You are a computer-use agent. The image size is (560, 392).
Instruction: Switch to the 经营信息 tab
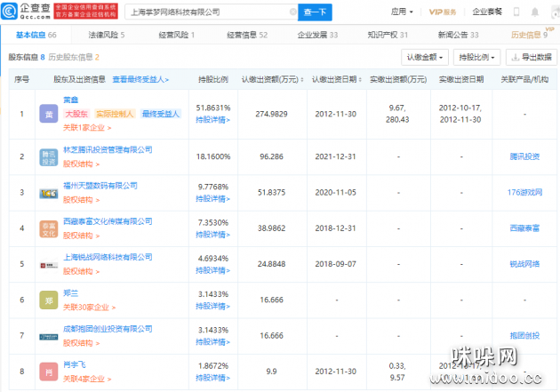click(x=247, y=35)
